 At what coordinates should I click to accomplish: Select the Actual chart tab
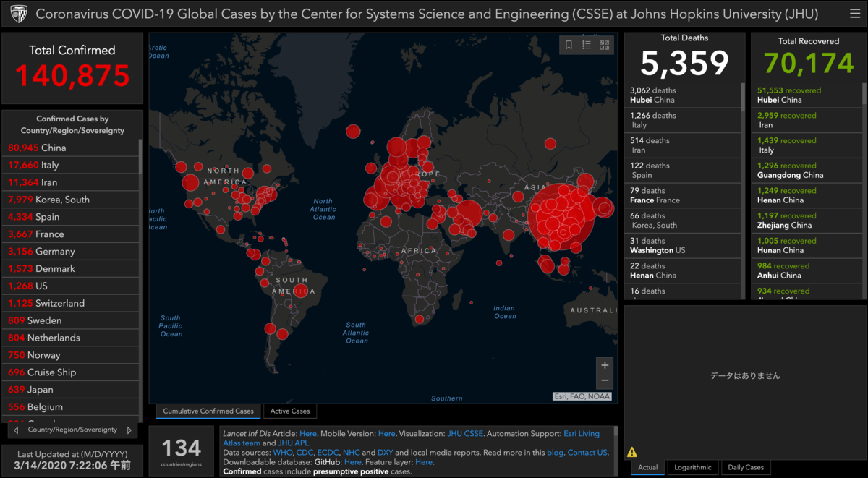tap(648, 467)
